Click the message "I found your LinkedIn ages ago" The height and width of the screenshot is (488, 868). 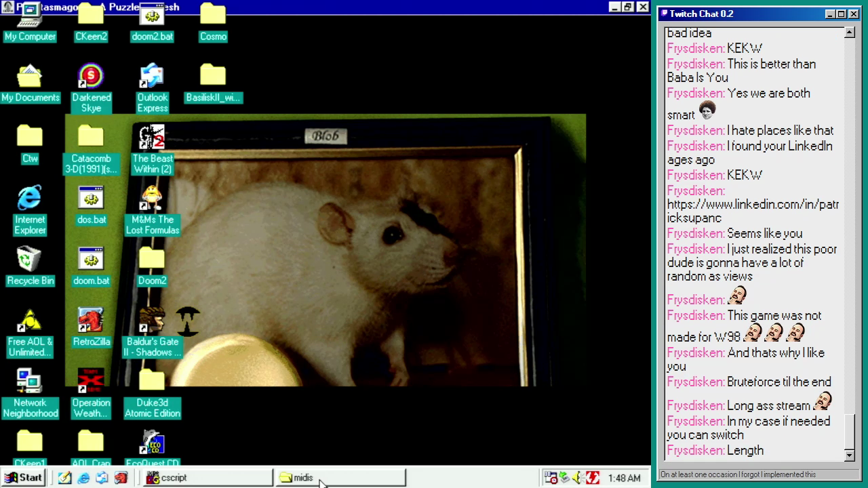tap(749, 152)
